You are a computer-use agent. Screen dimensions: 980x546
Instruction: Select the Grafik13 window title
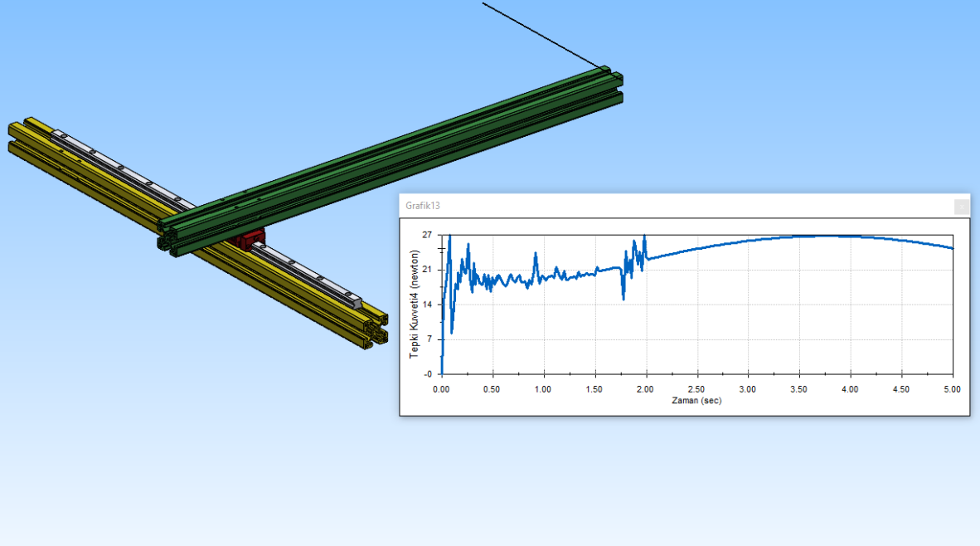423,206
